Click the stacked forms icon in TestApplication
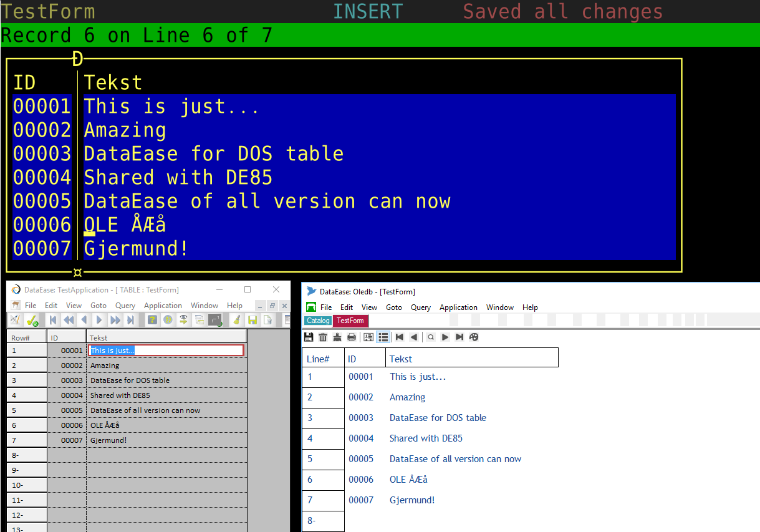This screenshot has width=760, height=532. click(x=199, y=320)
